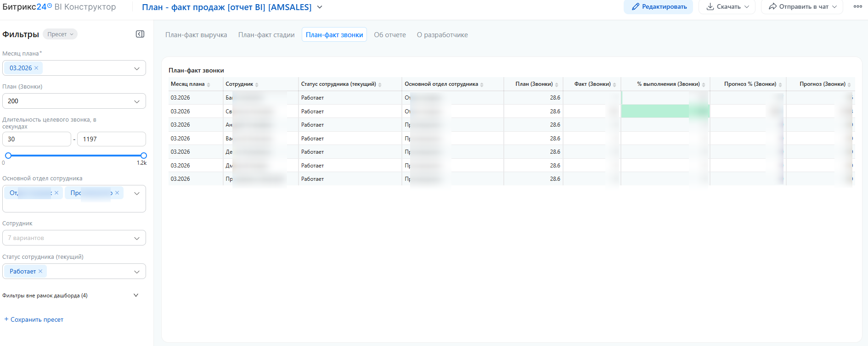The height and width of the screenshot is (346, 868).
Task: Click the right handle of duration slider
Action: click(x=144, y=156)
